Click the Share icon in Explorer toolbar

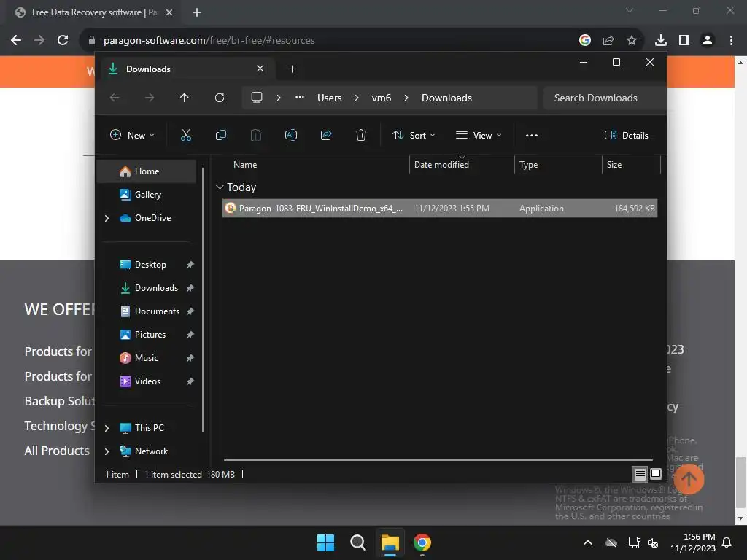(326, 135)
